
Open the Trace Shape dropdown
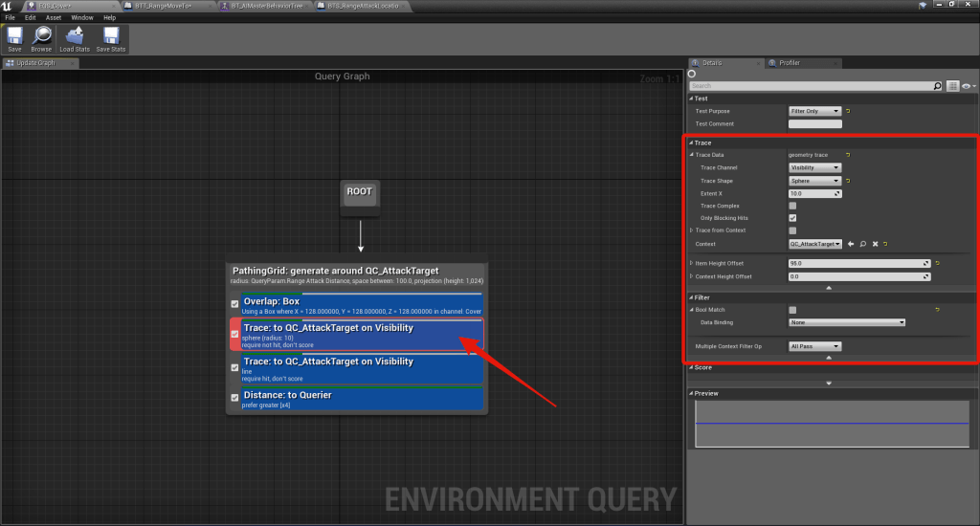(814, 181)
